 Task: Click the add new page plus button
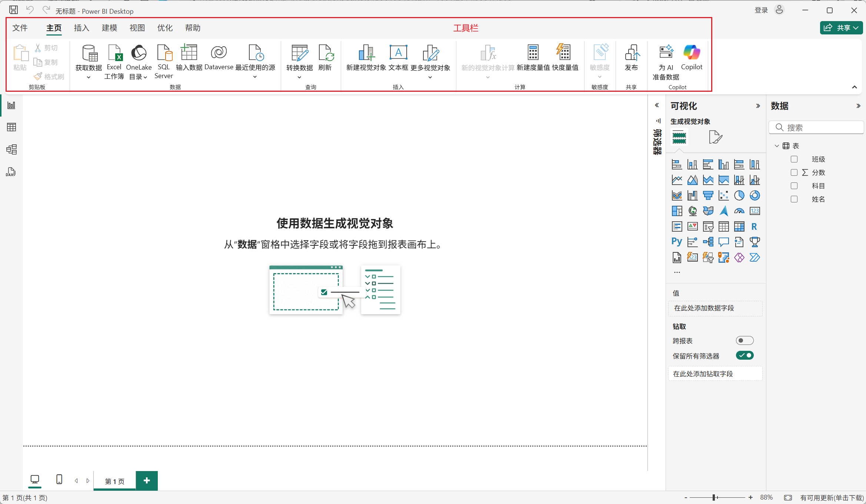click(147, 480)
